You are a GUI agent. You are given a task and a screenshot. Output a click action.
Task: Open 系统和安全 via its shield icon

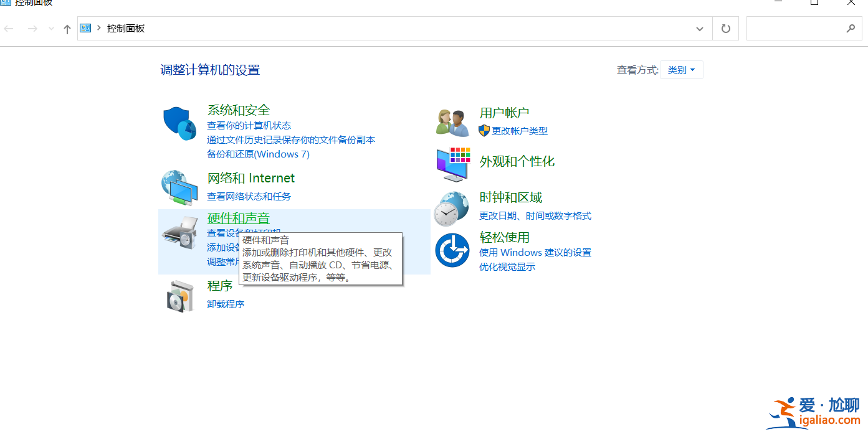[x=179, y=122]
